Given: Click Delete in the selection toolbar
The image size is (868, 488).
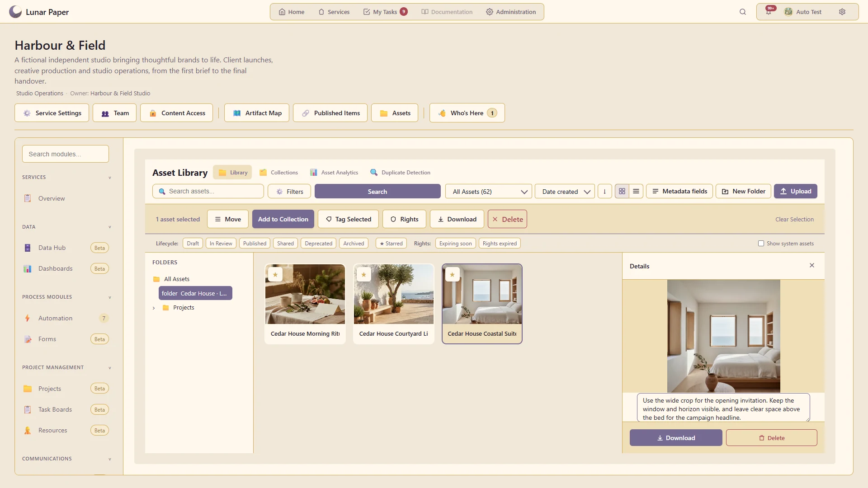Looking at the screenshot, I should coord(507,219).
